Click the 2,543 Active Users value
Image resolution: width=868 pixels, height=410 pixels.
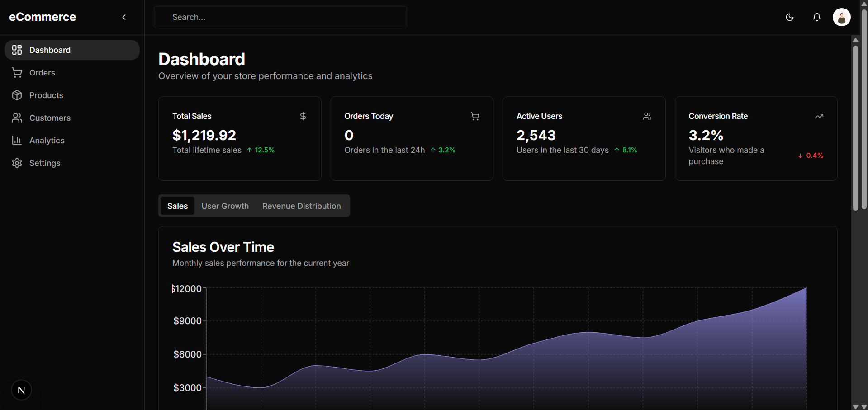pos(536,135)
